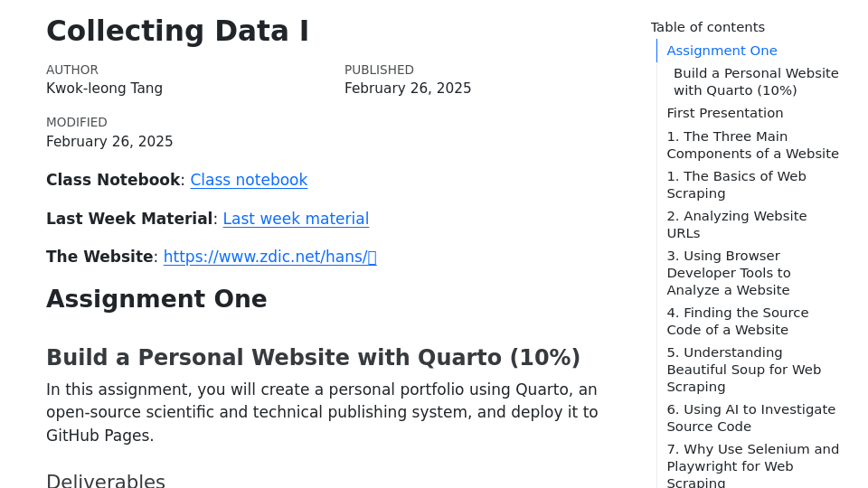Screen dimensions: 868x488
Task: Select The Basics of Web Scraping
Action: 736,184
